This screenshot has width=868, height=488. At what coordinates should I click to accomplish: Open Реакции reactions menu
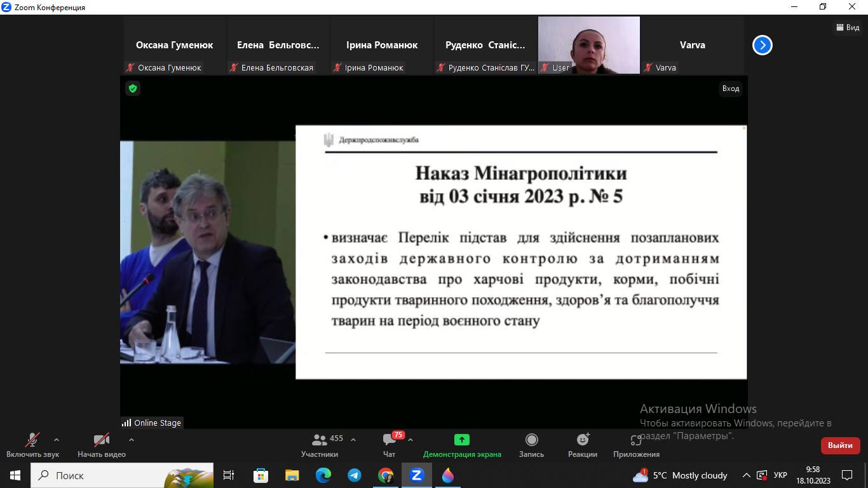[583, 445]
